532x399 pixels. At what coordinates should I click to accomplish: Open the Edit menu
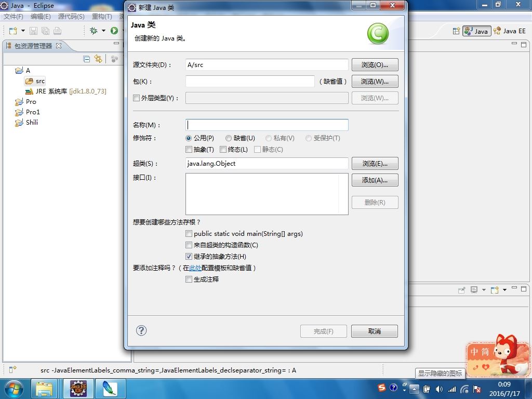[x=41, y=16]
